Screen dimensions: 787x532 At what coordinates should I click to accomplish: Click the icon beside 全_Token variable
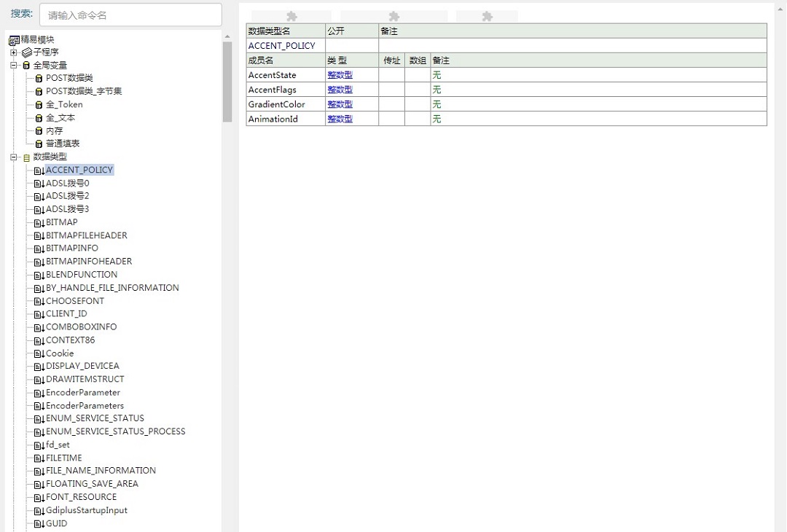[39, 105]
